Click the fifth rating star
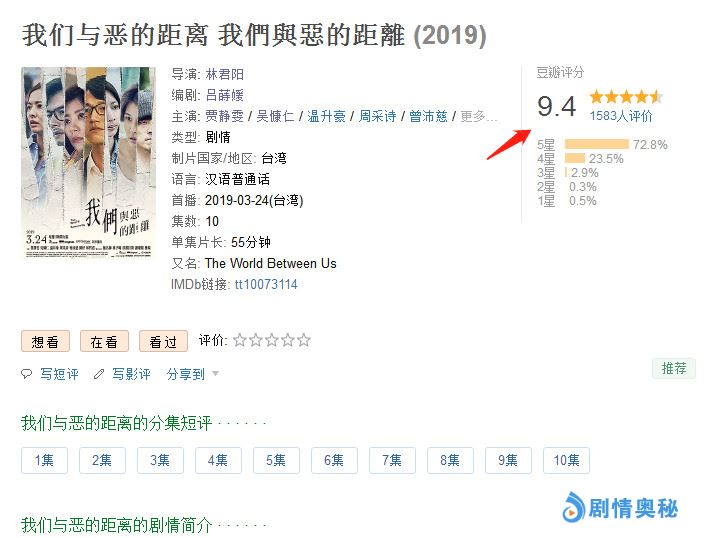Viewport: 706px width, 538px height. point(303,340)
